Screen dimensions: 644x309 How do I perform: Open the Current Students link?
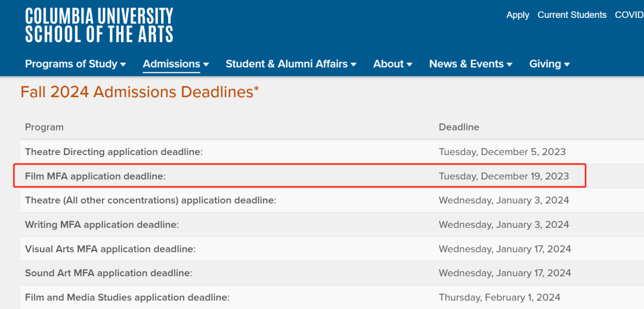click(x=572, y=15)
